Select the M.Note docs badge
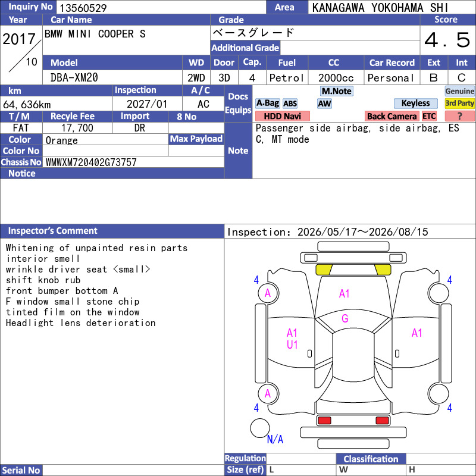The image size is (476, 476). pyautogui.click(x=336, y=91)
